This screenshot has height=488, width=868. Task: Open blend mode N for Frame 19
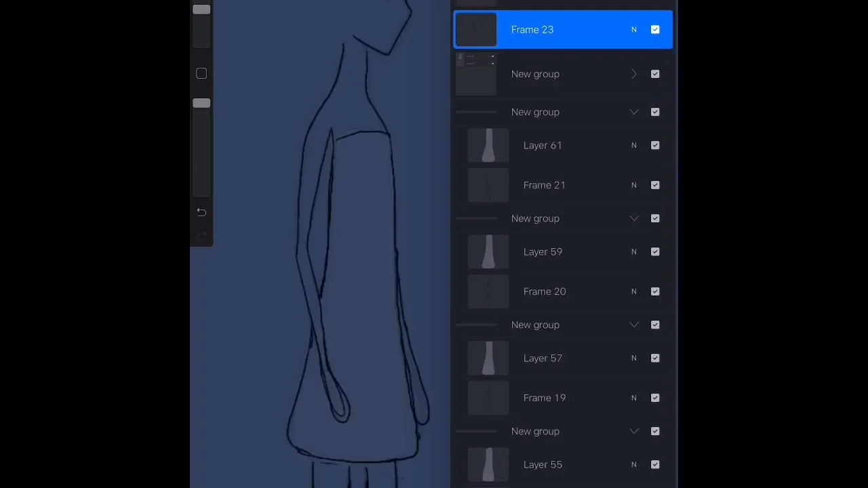pos(634,398)
